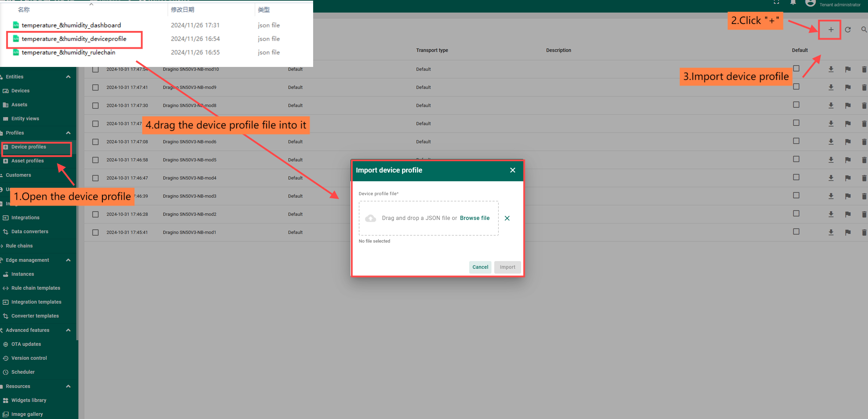Toggle Default checkbox for Dragino SN50V3-NB-mod8
The width and height of the screenshot is (868, 419).
click(796, 105)
